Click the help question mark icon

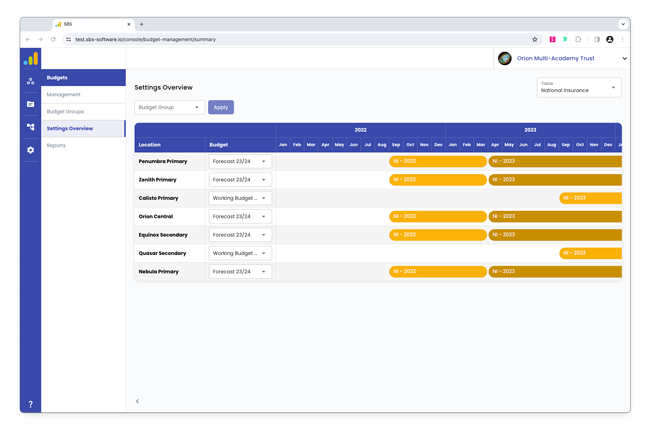tap(31, 404)
